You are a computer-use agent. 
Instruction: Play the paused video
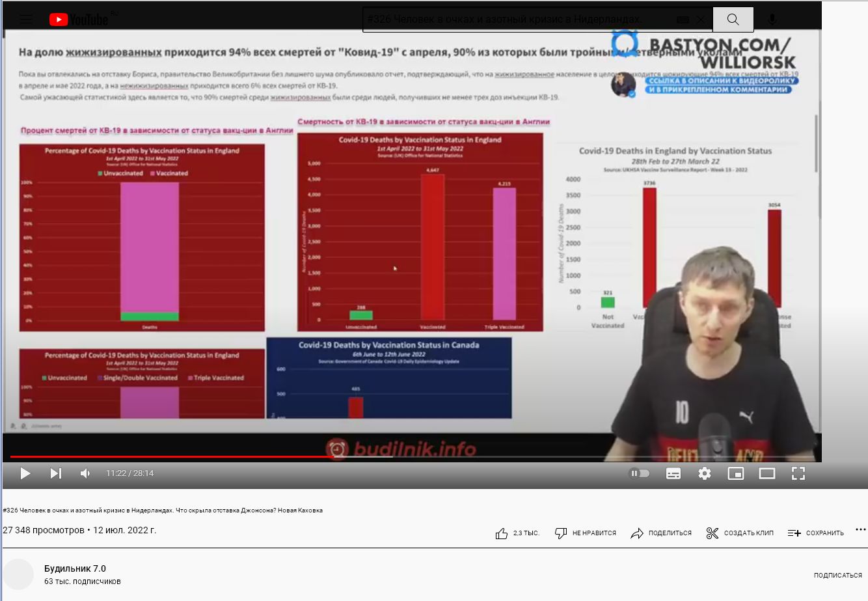coord(25,473)
